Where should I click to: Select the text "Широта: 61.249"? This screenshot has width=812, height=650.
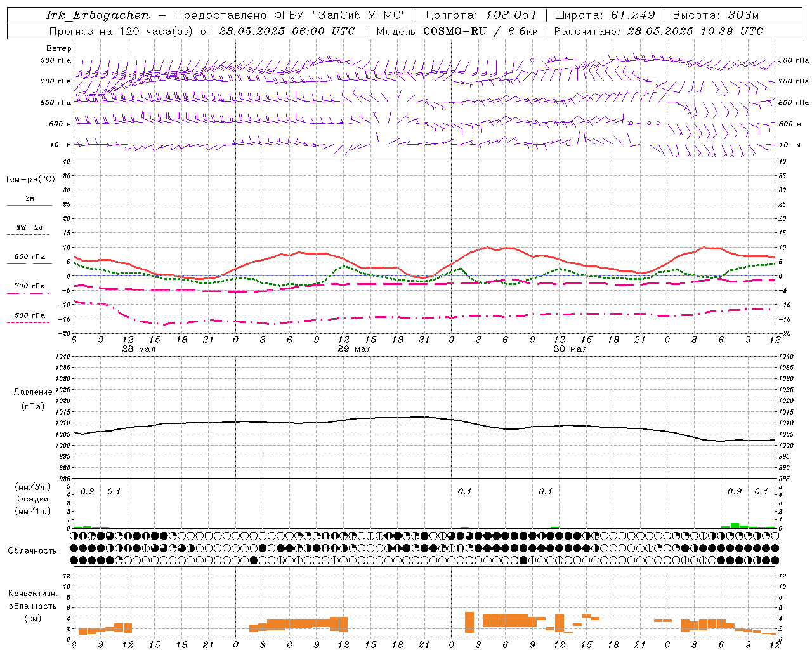pos(605,15)
